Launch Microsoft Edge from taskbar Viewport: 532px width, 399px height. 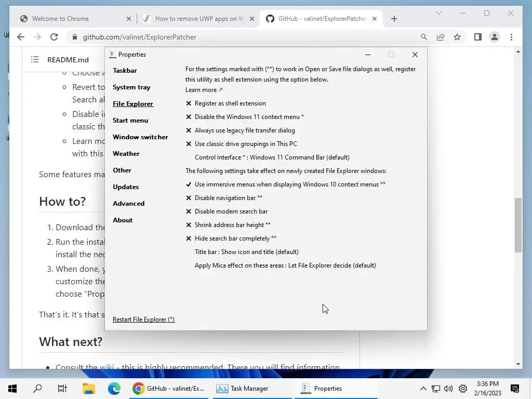[x=114, y=389]
